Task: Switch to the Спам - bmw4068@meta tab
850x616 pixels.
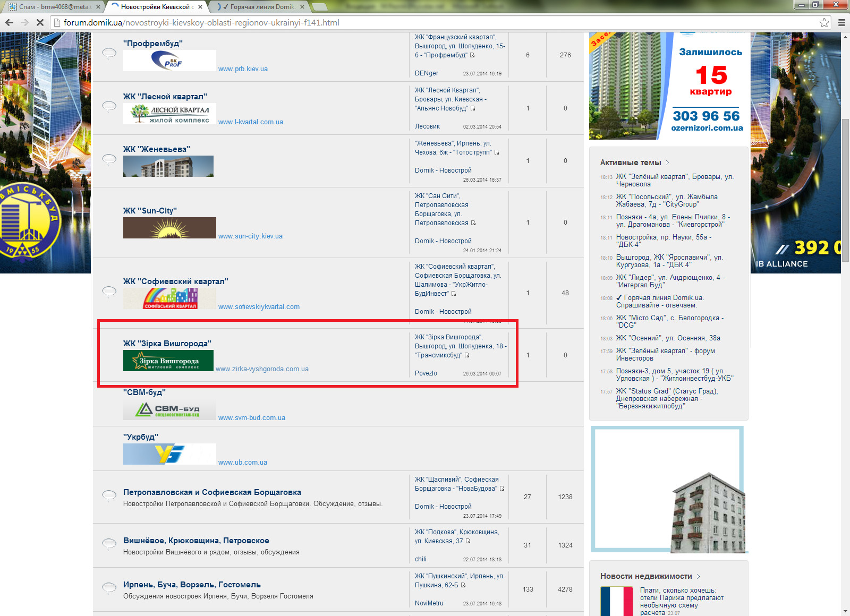Action: [x=55, y=7]
